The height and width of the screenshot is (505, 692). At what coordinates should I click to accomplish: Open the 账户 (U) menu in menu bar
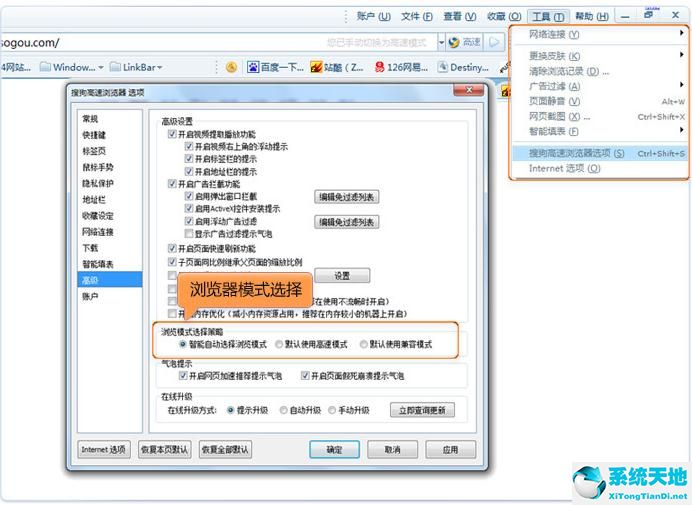(373, 17)
